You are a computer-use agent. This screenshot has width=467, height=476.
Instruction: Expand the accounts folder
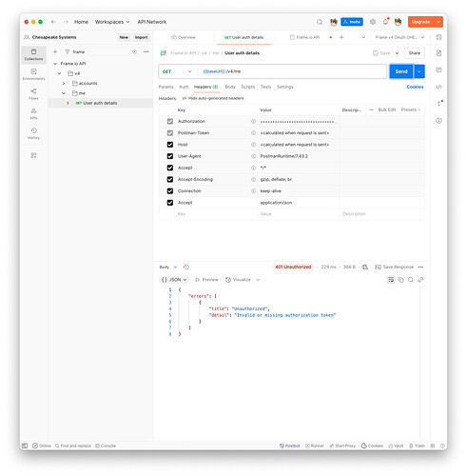pyautogui.click(x=64, y=83)
